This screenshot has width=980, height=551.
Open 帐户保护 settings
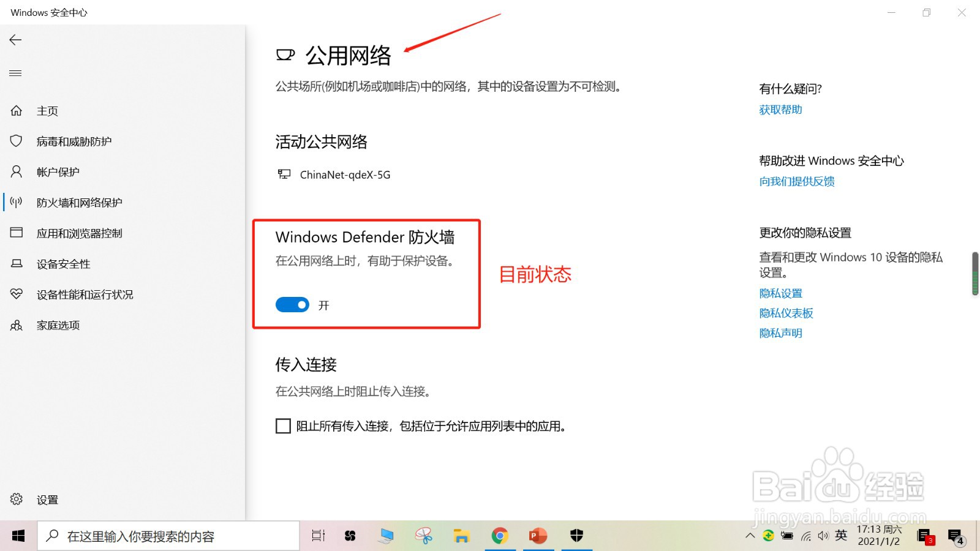[59, 171]
